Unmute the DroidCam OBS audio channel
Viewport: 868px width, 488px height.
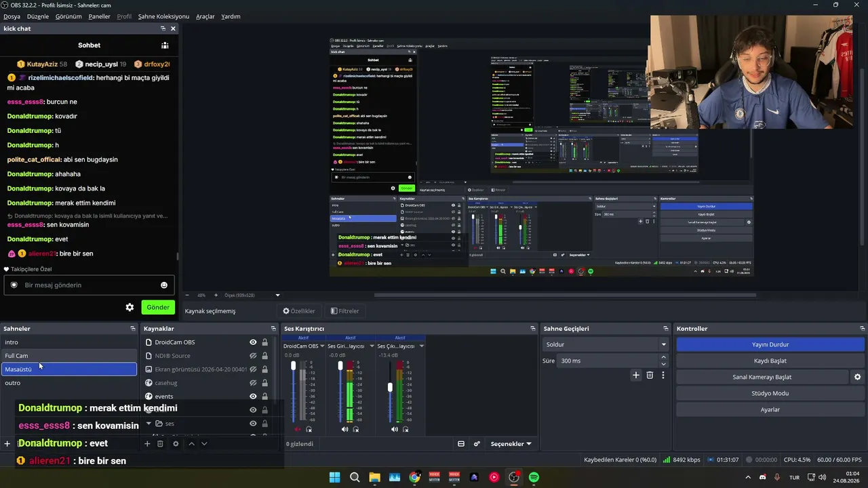(298, 429)
